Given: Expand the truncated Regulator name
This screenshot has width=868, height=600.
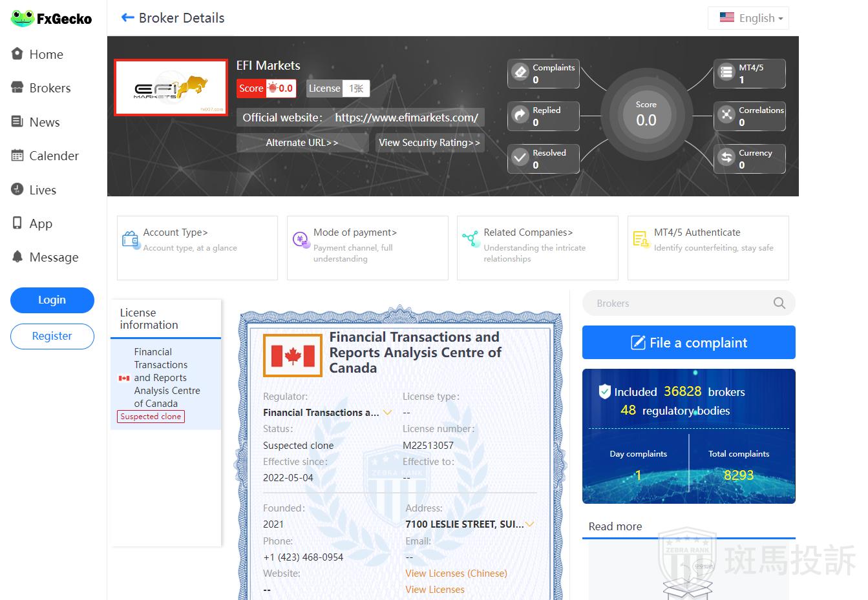Looking at the screenshot, I should pos(388,412).
